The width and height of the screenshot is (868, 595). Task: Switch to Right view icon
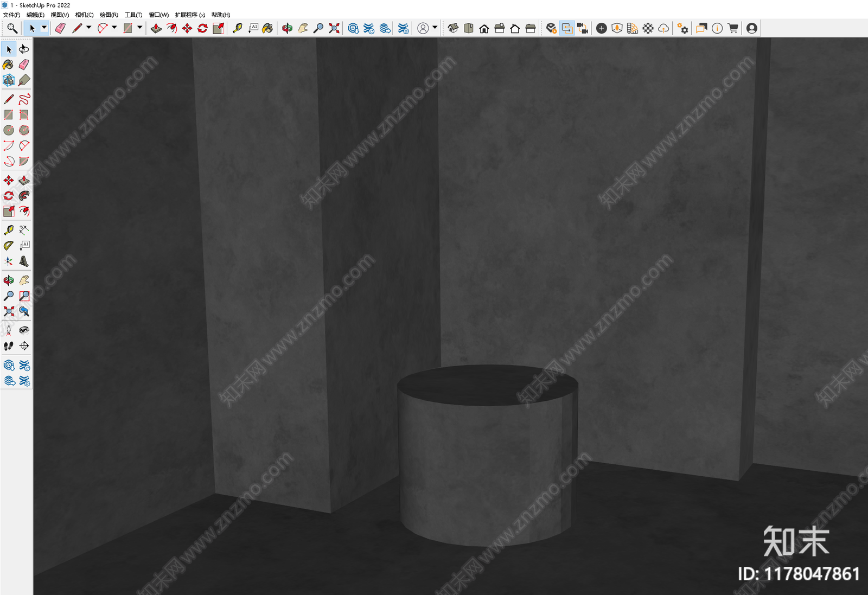pyautogui.click(x=500, y=28)
